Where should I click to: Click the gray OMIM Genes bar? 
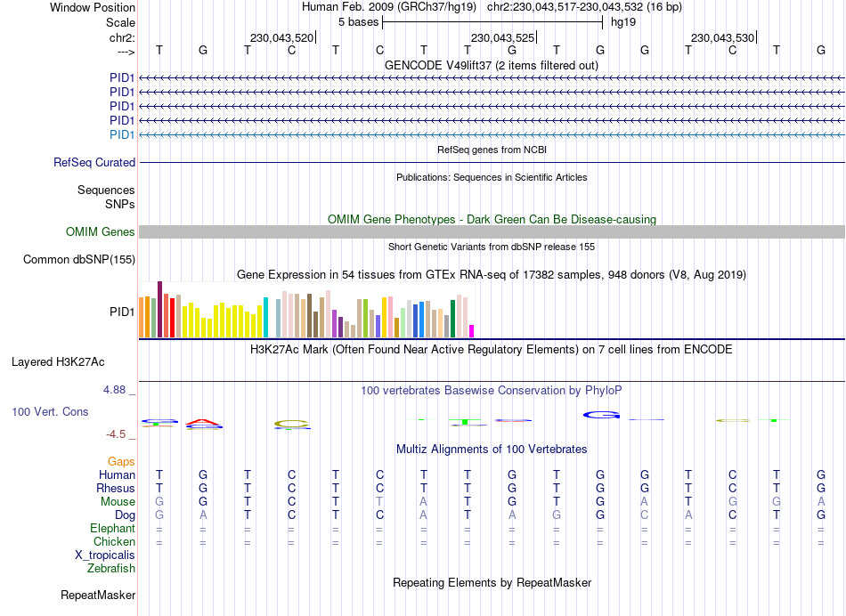492,232
